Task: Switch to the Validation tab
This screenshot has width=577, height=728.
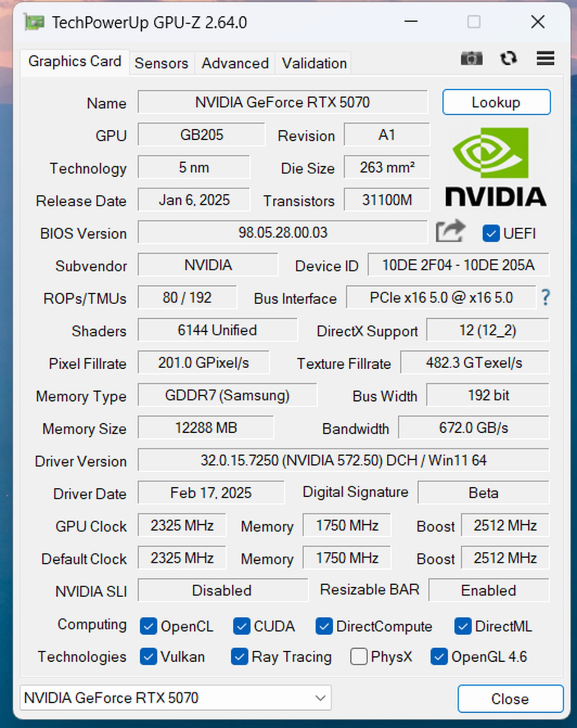Action: pos(313,63)
